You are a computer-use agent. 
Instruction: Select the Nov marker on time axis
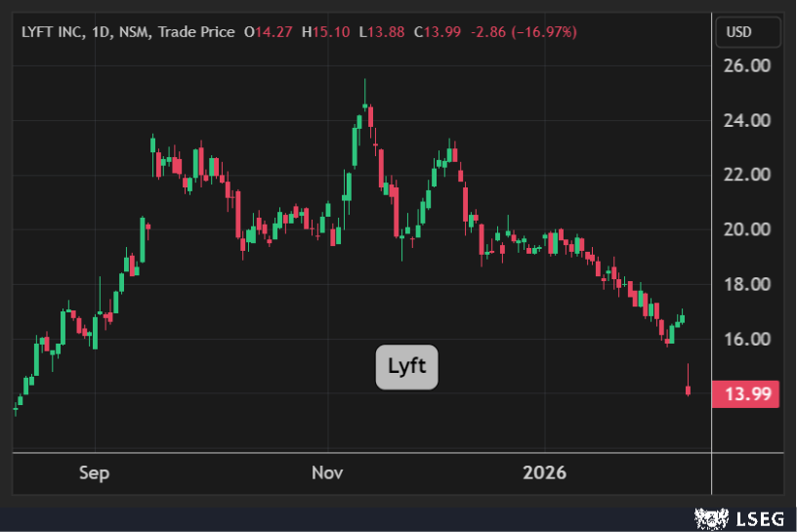(327, 473)
